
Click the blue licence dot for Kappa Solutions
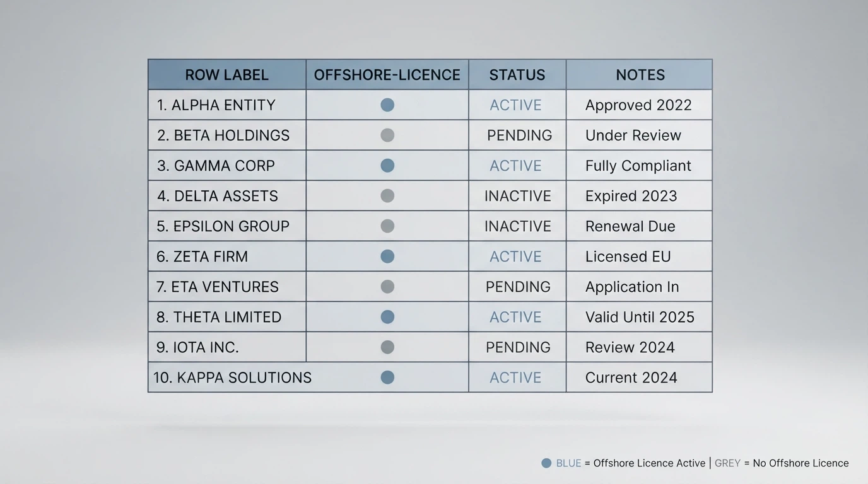click(387, 377)
